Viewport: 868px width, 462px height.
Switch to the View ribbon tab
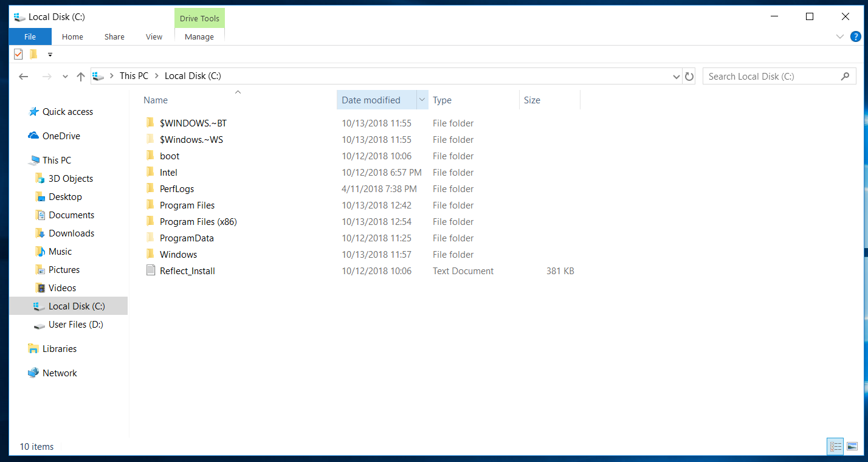click(154, 36)
